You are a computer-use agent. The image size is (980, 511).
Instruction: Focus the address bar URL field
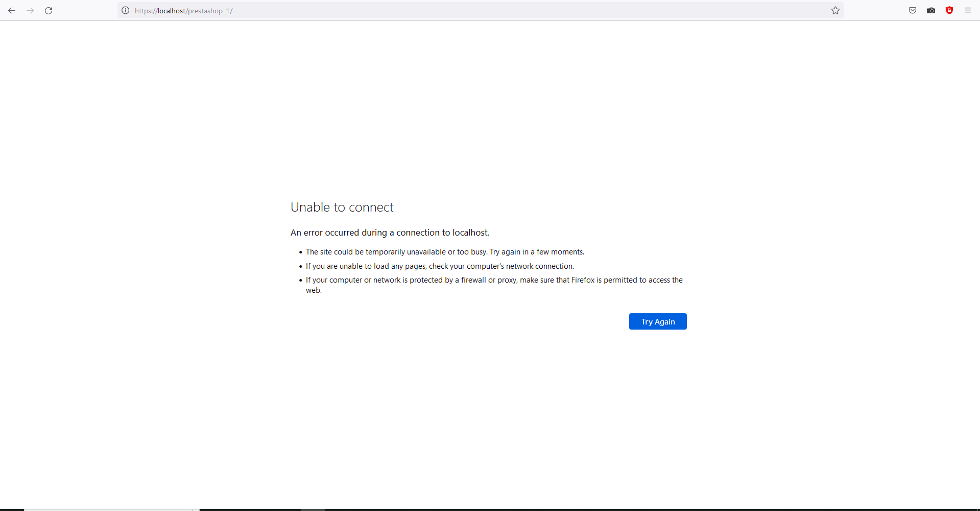click(x=480, y=10)
